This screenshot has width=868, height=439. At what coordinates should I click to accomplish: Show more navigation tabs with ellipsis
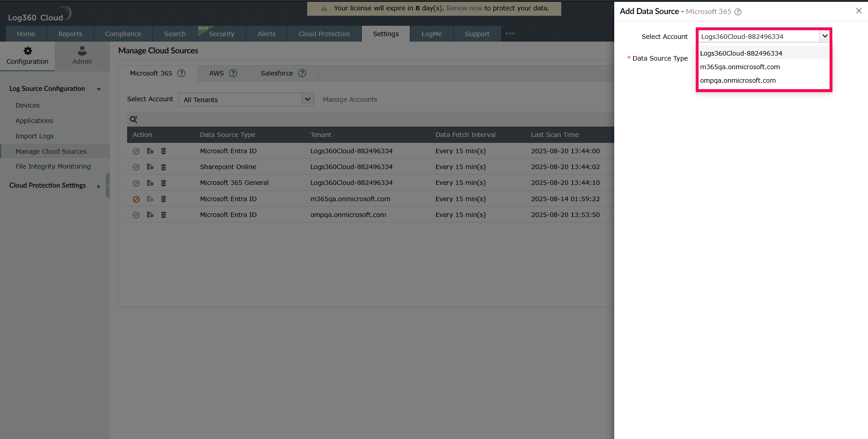(510, 33)
